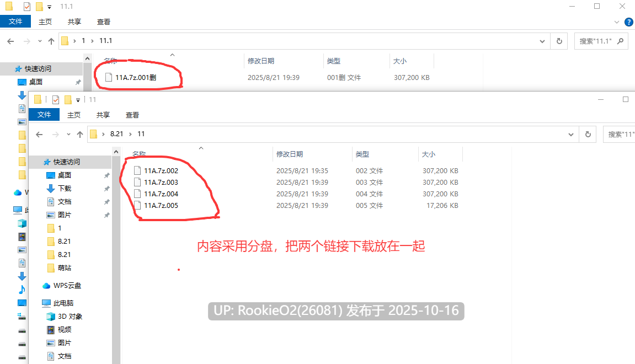Unpin 下载 pin icon in 11 window sidebar
This screenshot has height=364, width=635.
coord(106,189)
